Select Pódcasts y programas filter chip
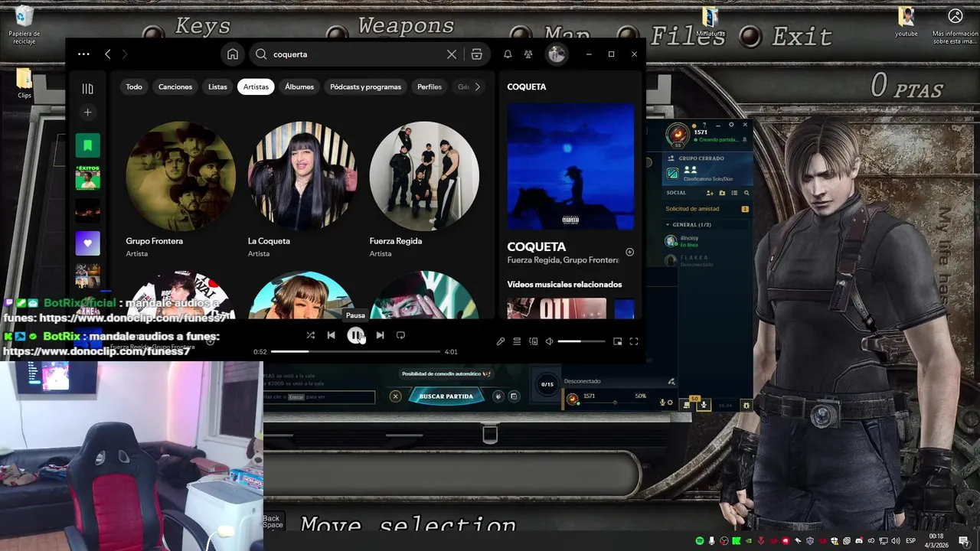The height and width of the screenshot is (551, 980). point(365,86)
